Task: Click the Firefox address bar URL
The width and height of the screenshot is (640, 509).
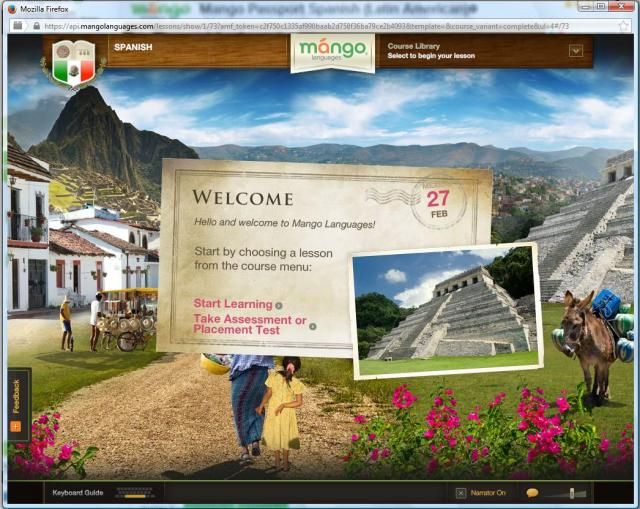Action: pyautogui.click(x=306, y=26)
